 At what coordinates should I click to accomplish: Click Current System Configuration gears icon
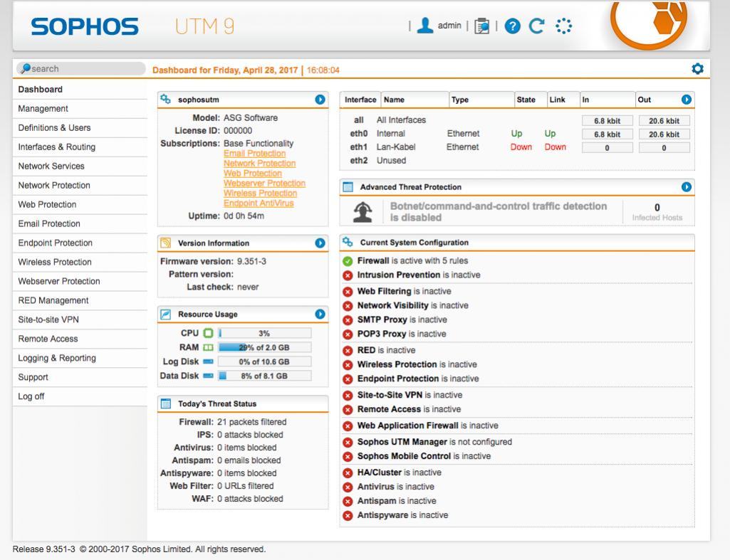pyautogui.click(x=348, y=242)
